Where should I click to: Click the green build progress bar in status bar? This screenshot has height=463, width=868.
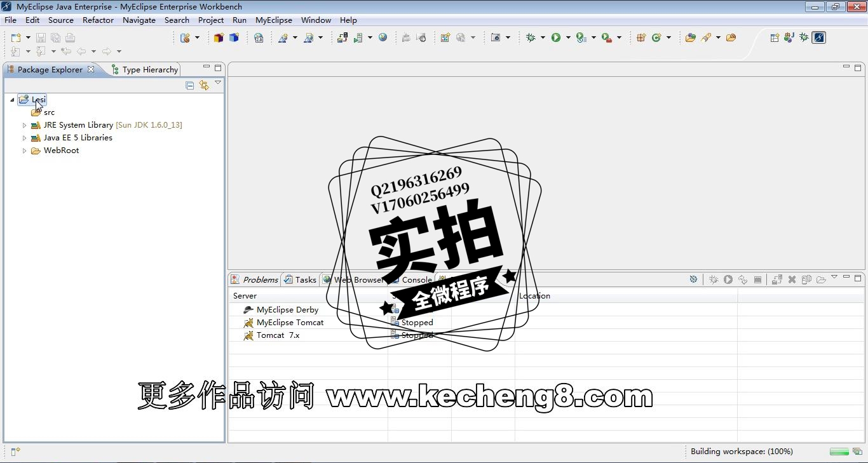point(839,452)
